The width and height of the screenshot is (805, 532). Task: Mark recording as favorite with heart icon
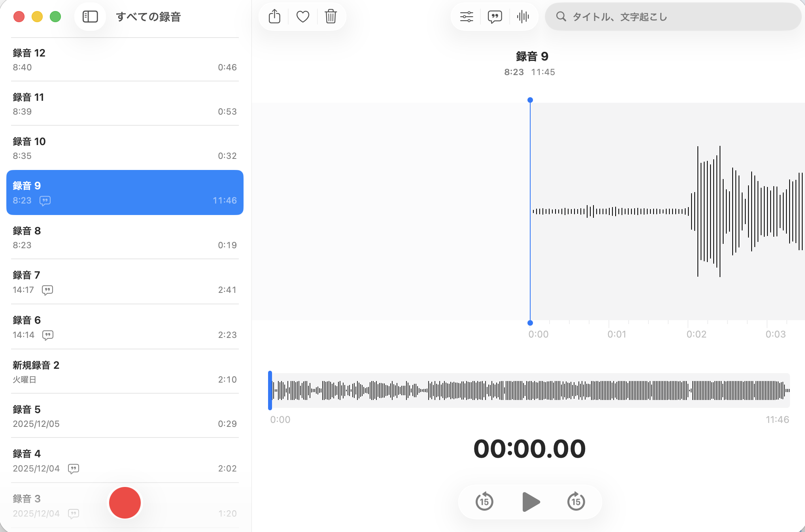[x=303, y=17]
